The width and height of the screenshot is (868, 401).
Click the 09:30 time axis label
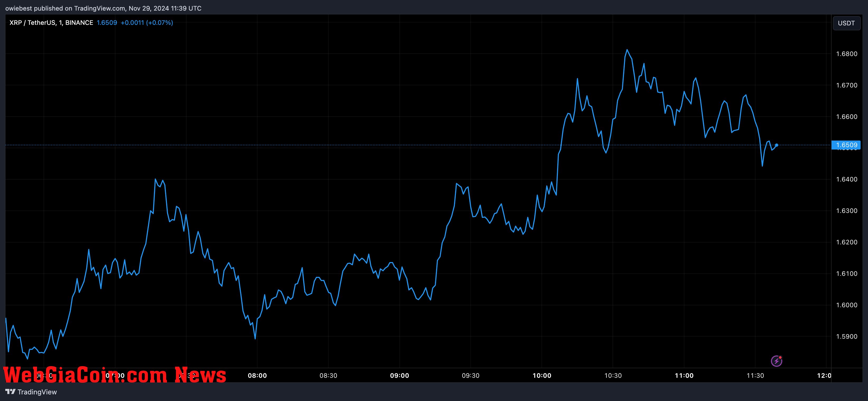pos(470,375)
